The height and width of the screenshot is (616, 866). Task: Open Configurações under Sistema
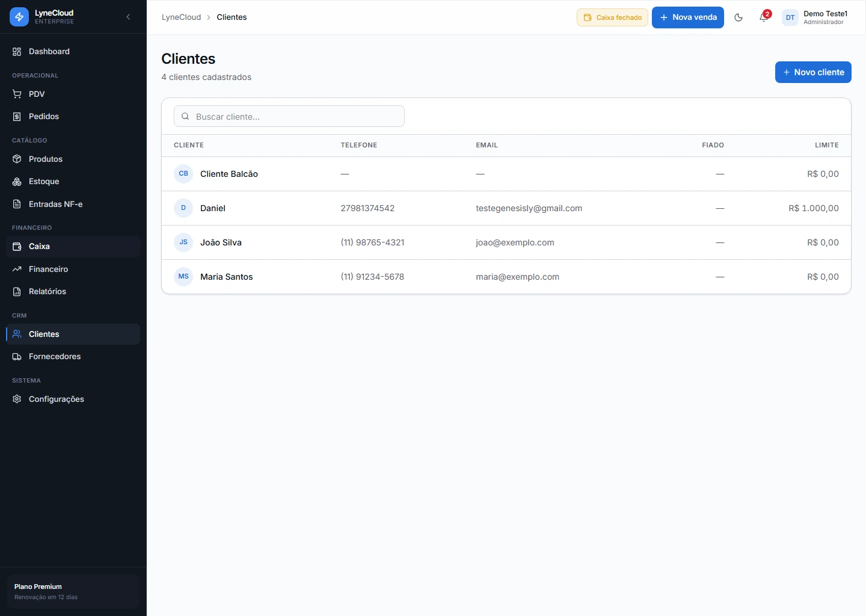[73, 399]
